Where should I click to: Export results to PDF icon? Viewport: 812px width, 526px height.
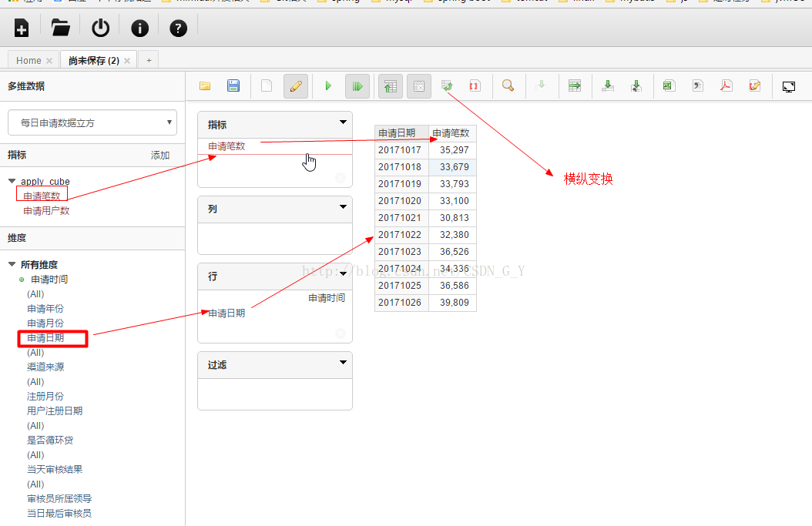click(x=726, y=86)
